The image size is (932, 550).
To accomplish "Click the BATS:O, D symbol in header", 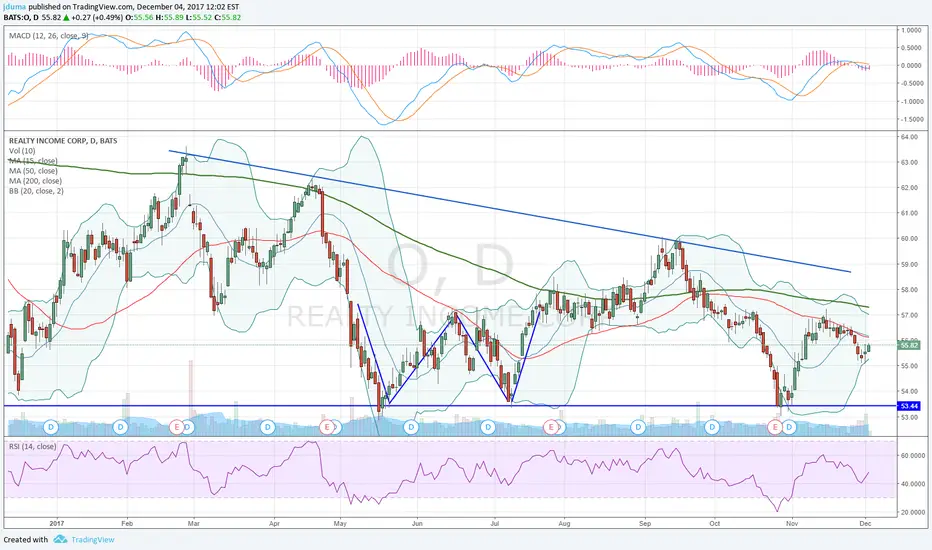I will pos(21,18).
